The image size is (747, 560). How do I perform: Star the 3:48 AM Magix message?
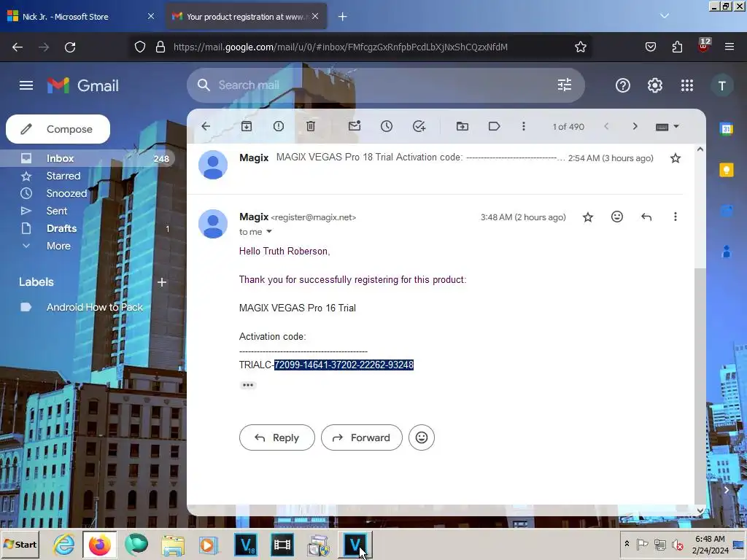(588, 217)
